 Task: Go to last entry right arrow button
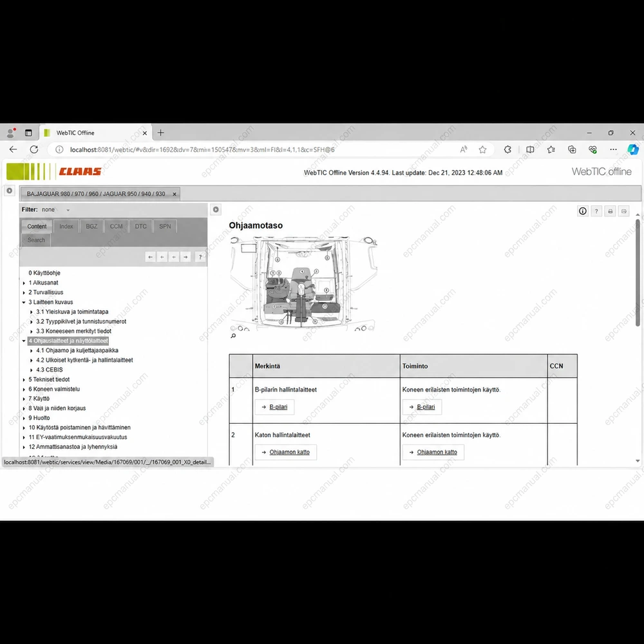click(x=185, y=257)
